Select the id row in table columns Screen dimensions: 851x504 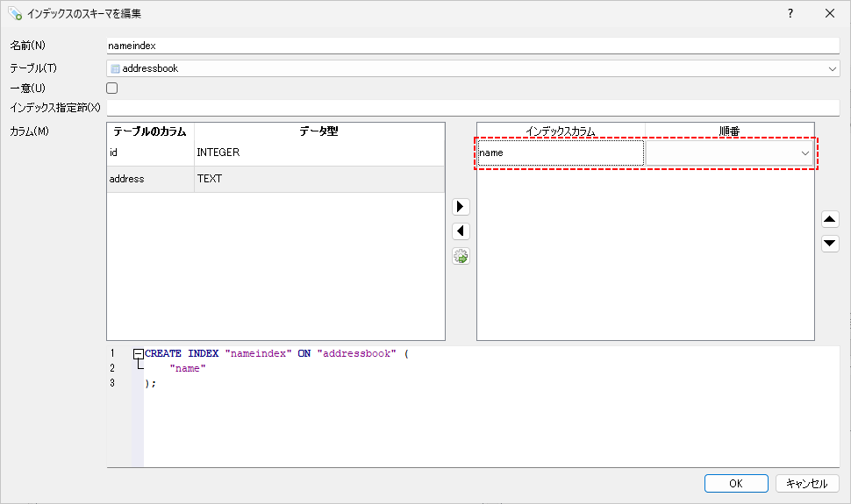pyautogui.click(x=149, y=153)
